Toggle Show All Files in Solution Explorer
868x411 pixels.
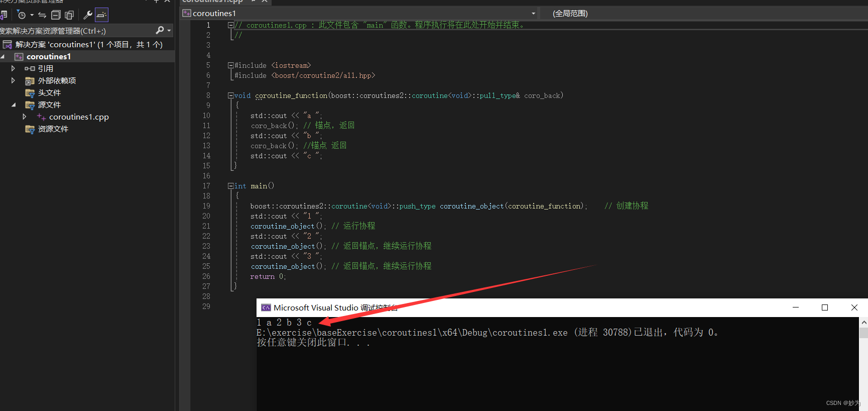click(x=69, y=15)
